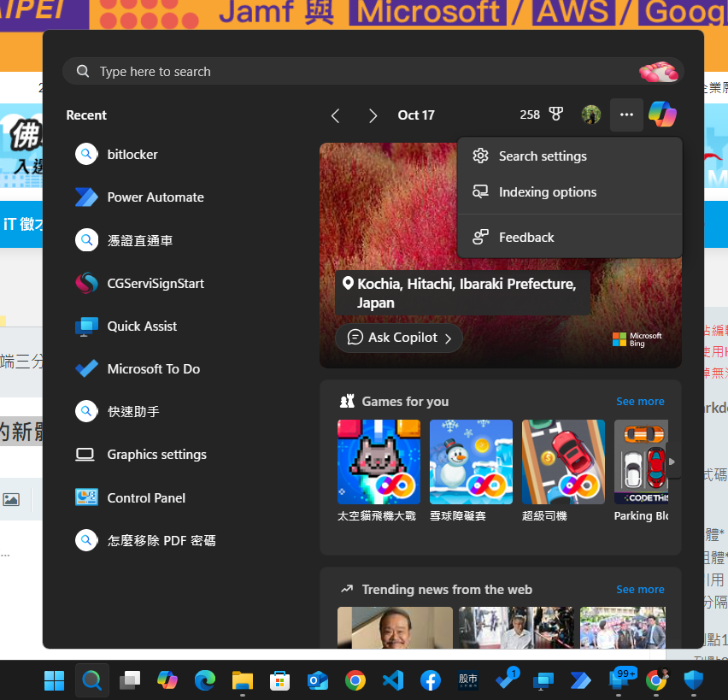Launch Power Automate from Recent
Viewport: 728px width, 700px height.
coord(139,197)
